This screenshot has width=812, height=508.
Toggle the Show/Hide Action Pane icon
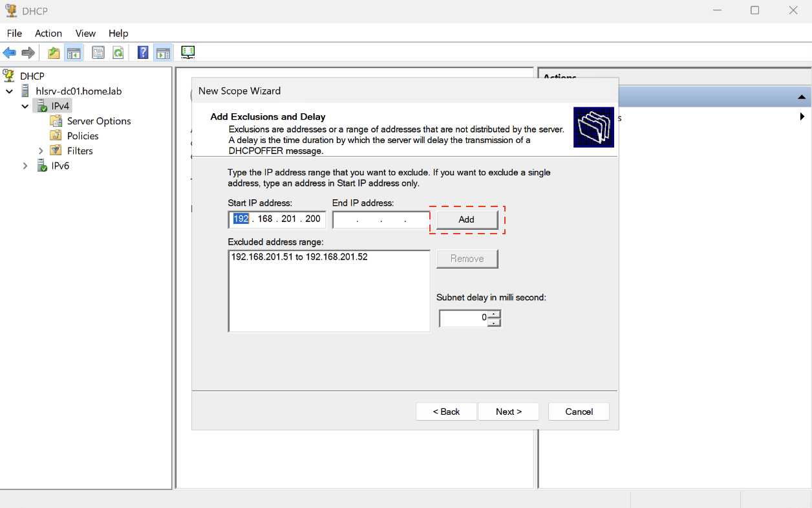[163, 53]
